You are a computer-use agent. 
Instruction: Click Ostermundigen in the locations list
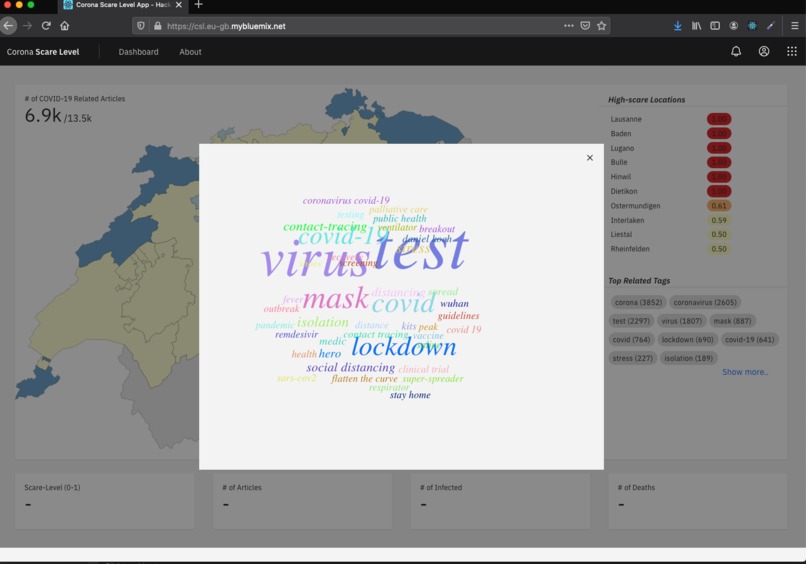[x=635, y=206]
